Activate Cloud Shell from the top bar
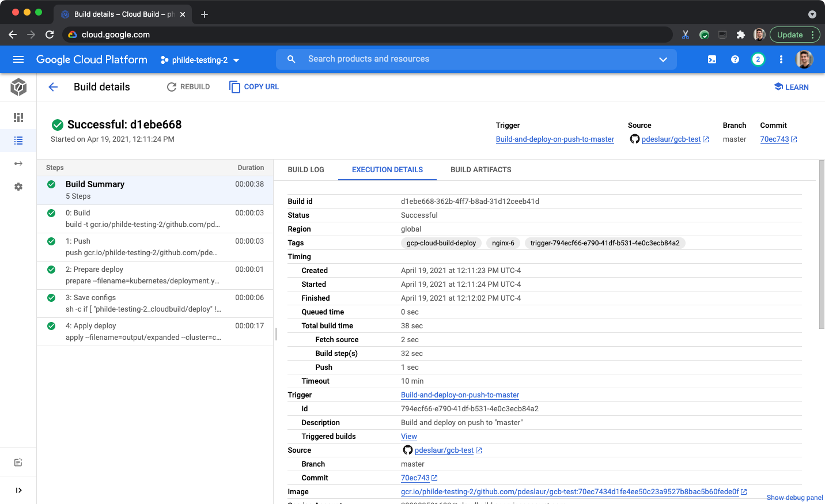 tap(712, 59)
